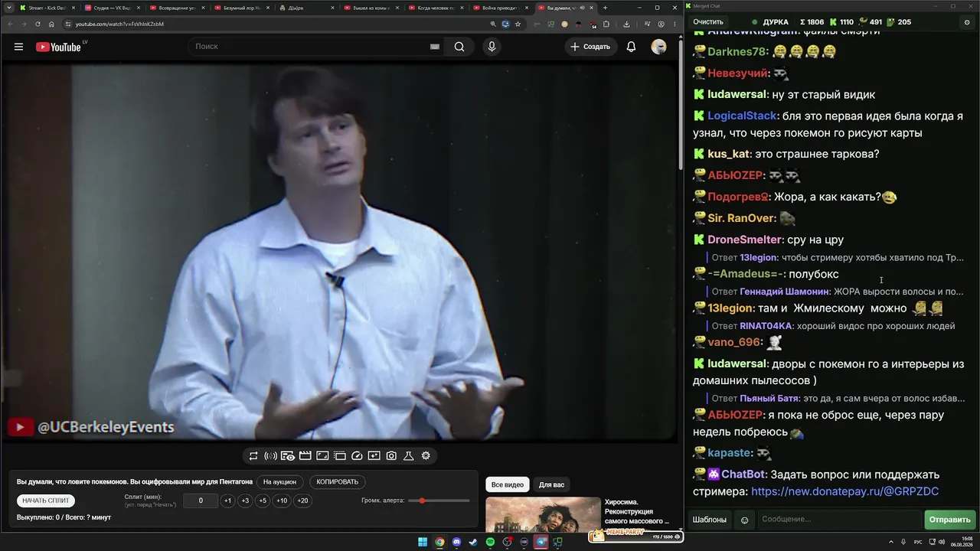Click the broadcast signal icon under the video

tap(270, 456)
